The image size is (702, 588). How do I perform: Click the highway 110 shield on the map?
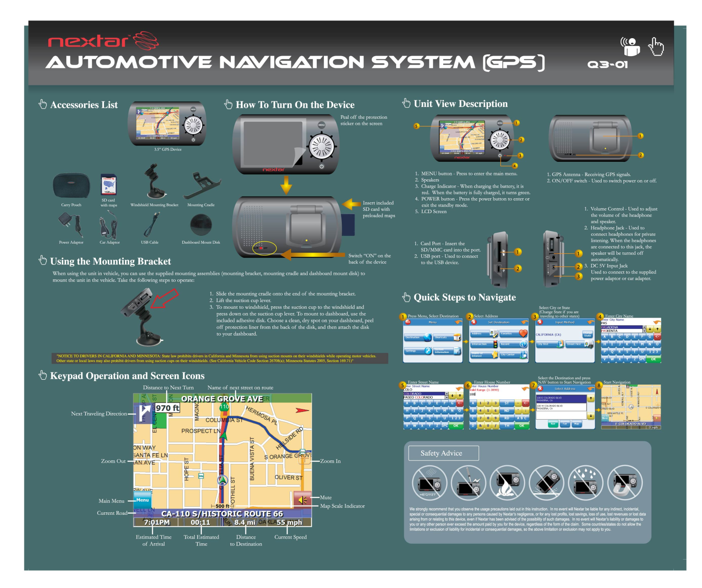224,407
